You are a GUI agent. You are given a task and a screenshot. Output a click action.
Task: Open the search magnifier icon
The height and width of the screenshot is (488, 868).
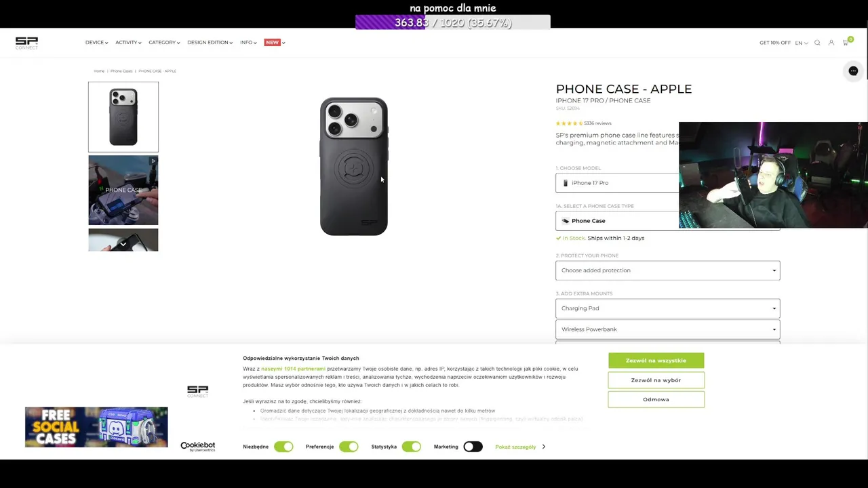tap(817, 43)
